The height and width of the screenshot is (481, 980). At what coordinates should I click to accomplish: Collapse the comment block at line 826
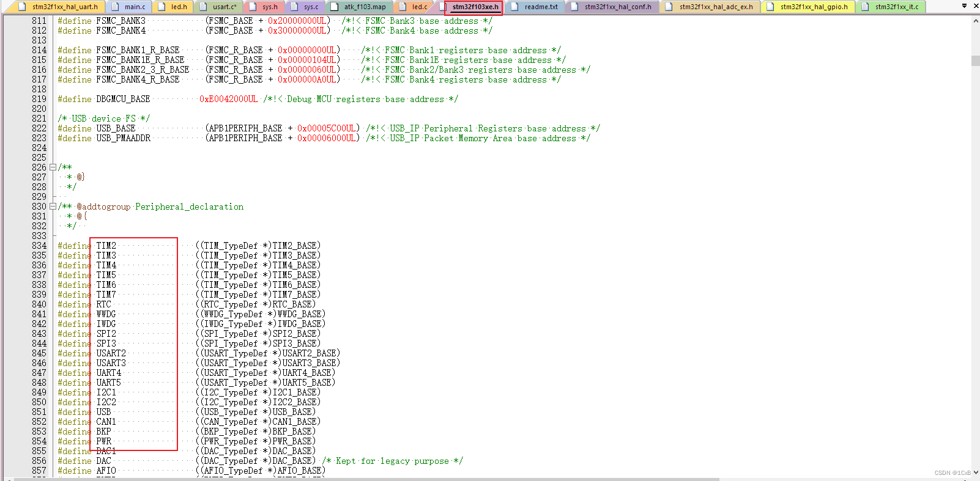53,167
